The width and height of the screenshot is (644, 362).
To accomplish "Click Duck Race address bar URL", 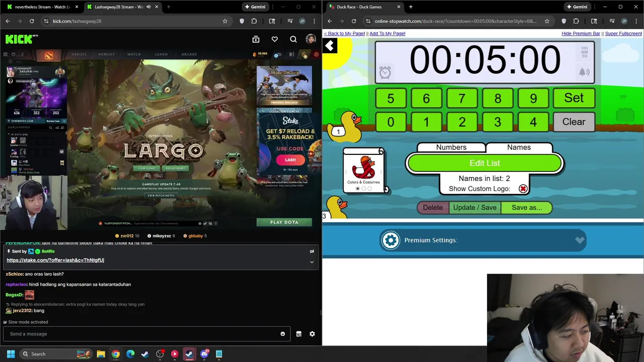I will 455,21.
